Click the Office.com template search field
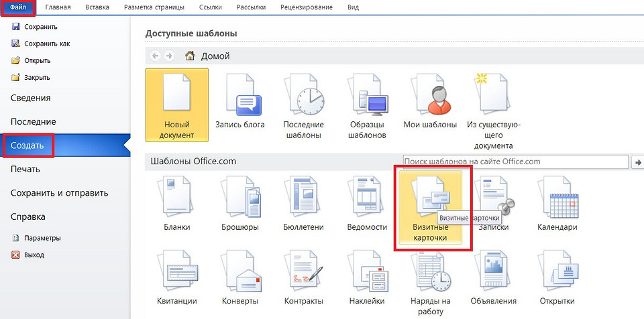The height and width of the screenshot is (319, 644). tap(515, 162)
